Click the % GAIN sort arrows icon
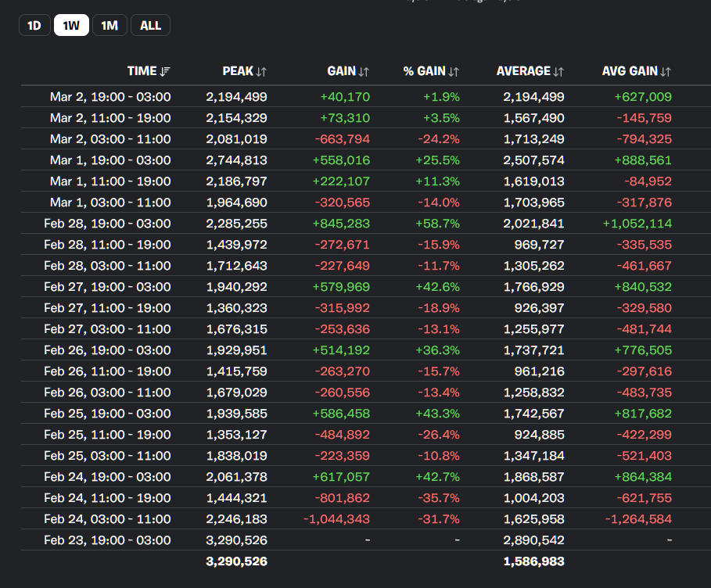711x588 pixels. [454, 71]
